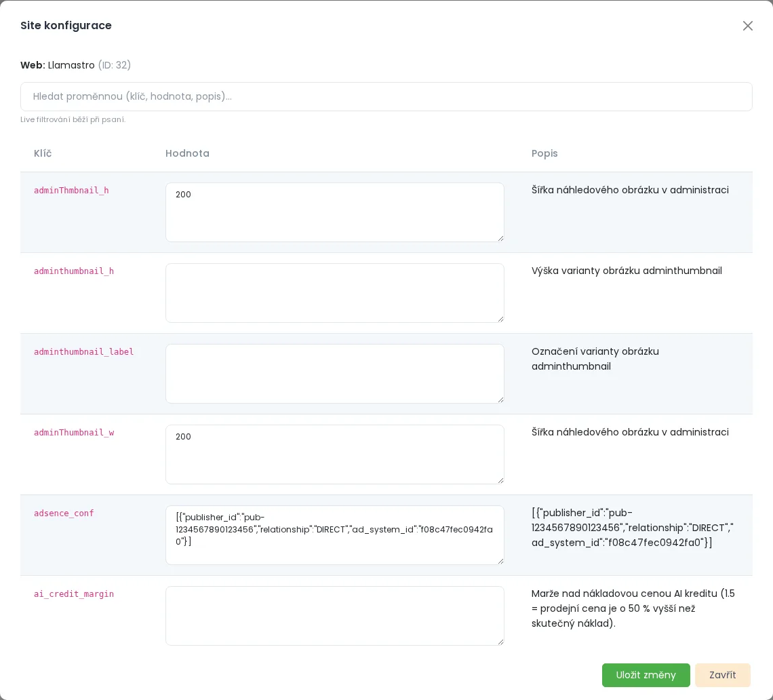This screenshot has height=700, width=773.
Task: Select the adminthumbnail_h key text
Action: [x=74, y=271]
